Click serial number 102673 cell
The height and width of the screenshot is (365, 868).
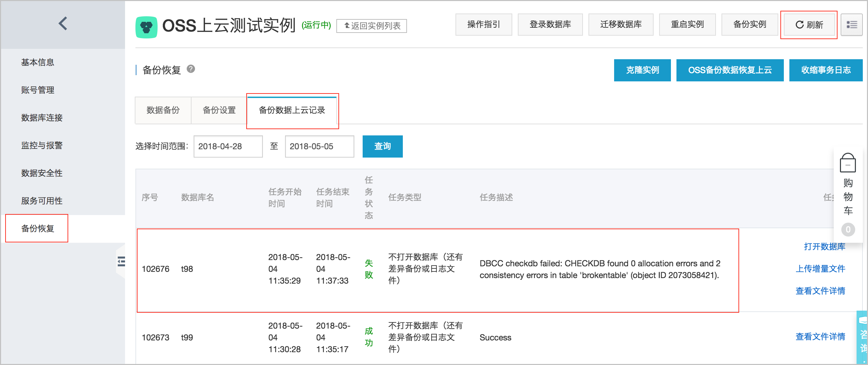click(156, 338)
